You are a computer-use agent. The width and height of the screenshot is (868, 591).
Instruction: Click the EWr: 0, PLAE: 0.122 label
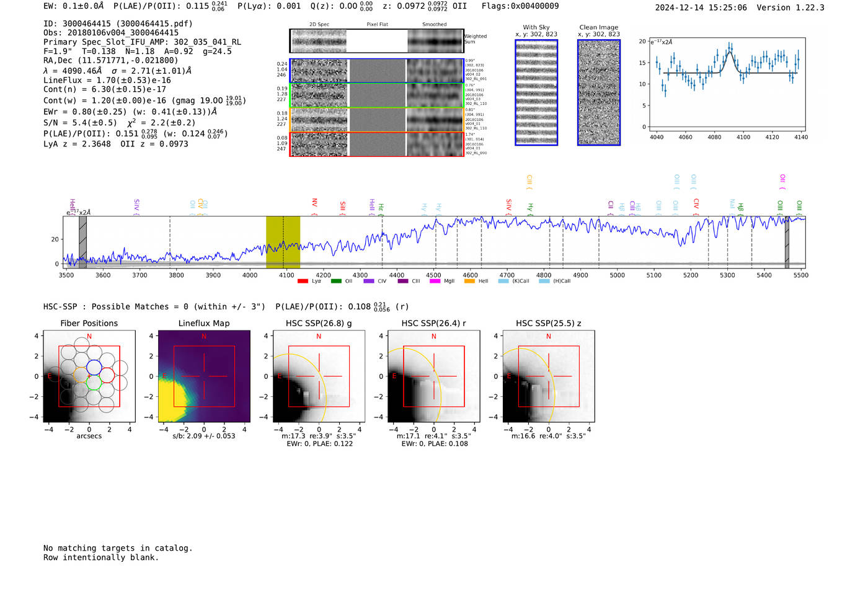320,444
